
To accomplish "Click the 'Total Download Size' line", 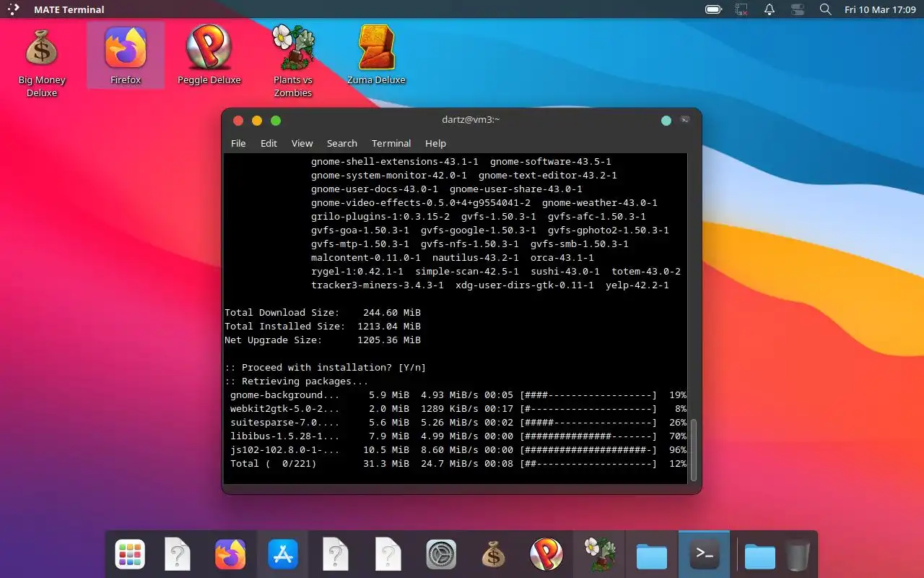I will pyautogui.click(x=323, y=313).
